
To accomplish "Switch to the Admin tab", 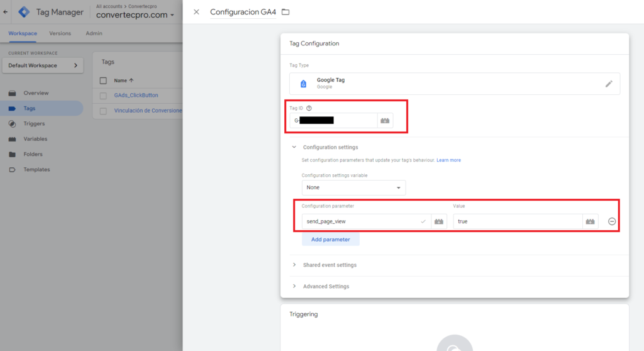I will tap(94, 33).
